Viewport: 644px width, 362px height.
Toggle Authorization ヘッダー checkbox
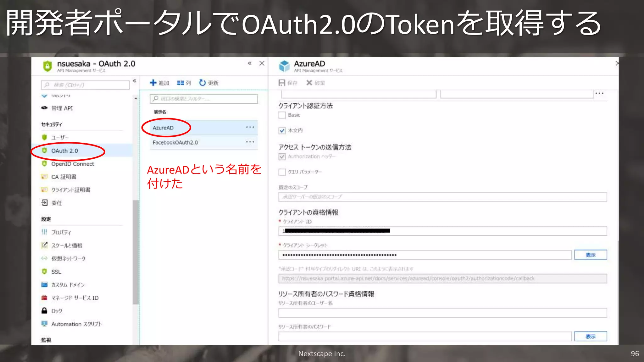pos(282,156)
